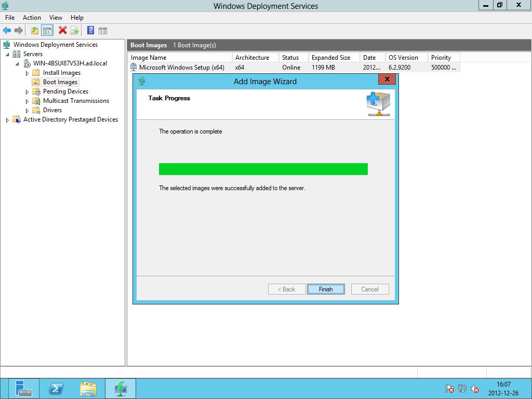Click the Up one level folder icon
This screenshot has width=532, height=399.
pos(35,31)
